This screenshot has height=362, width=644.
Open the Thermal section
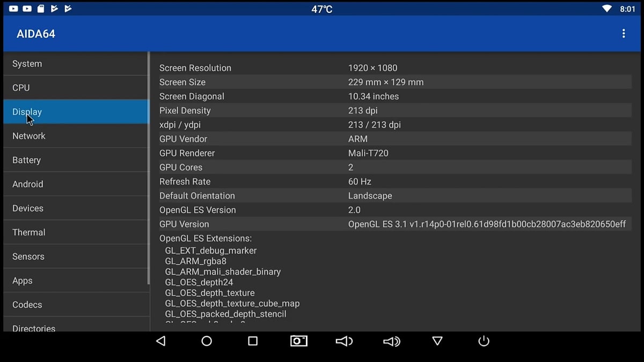[x=76, y=232]
